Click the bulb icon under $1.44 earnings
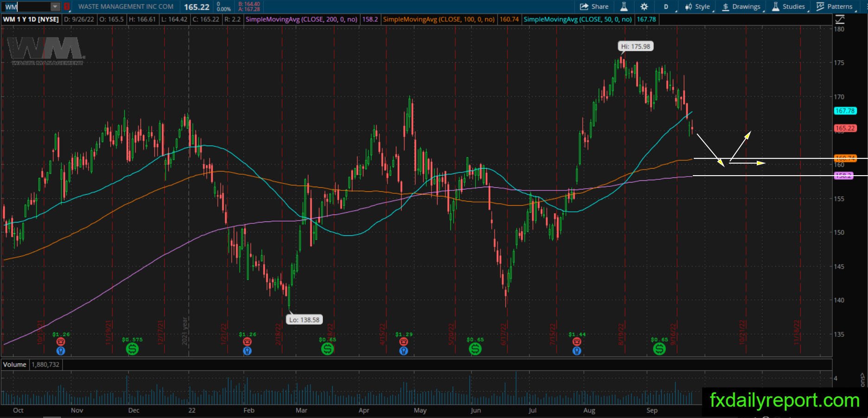This screenshot has width=868, height=418. point(577,351)
